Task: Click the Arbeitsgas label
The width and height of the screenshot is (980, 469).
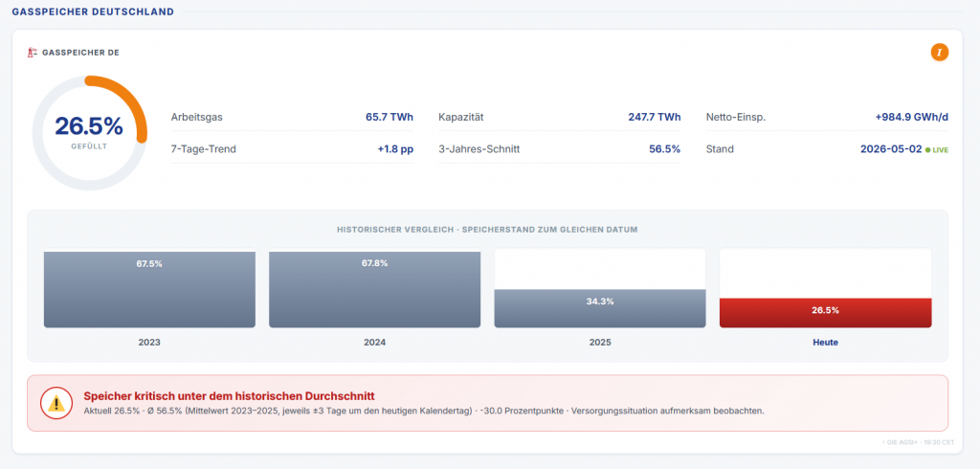Action: pyautogui.click(x=197, y=117)
